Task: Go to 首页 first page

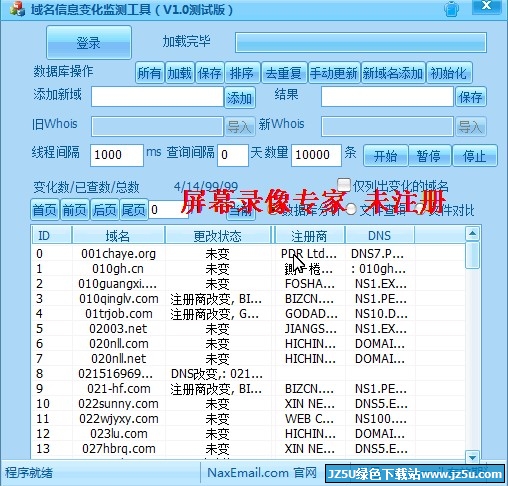Action: (45, 210)
